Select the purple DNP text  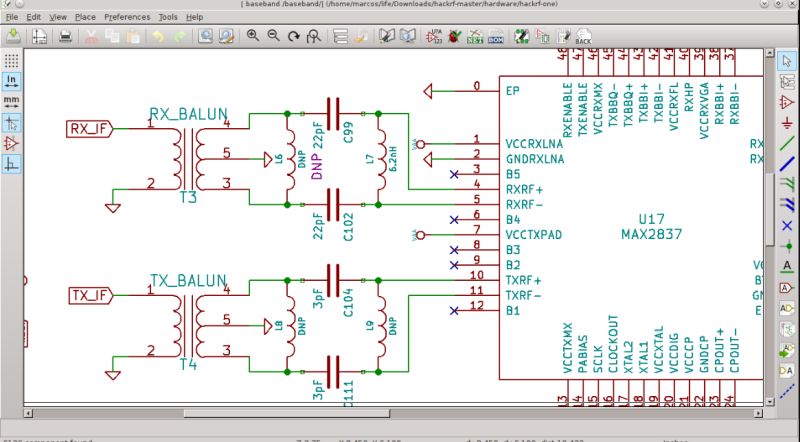click(317, 167)
